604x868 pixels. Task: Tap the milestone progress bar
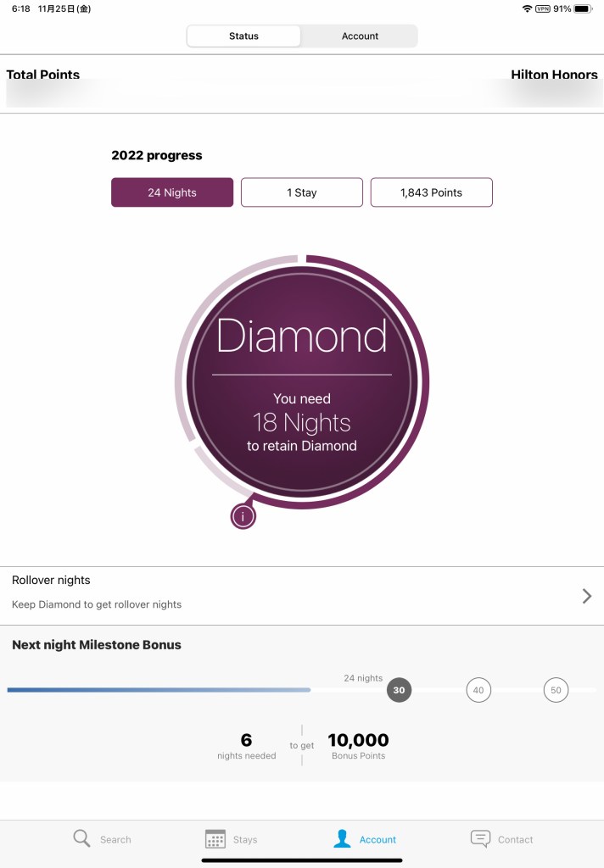coord(159,690)
